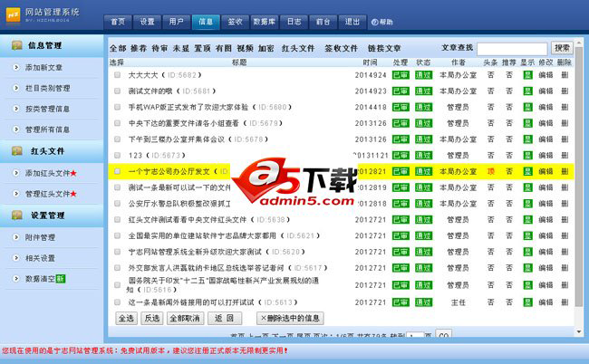Check the box for 外交部发言人 article

click(117, 267)
